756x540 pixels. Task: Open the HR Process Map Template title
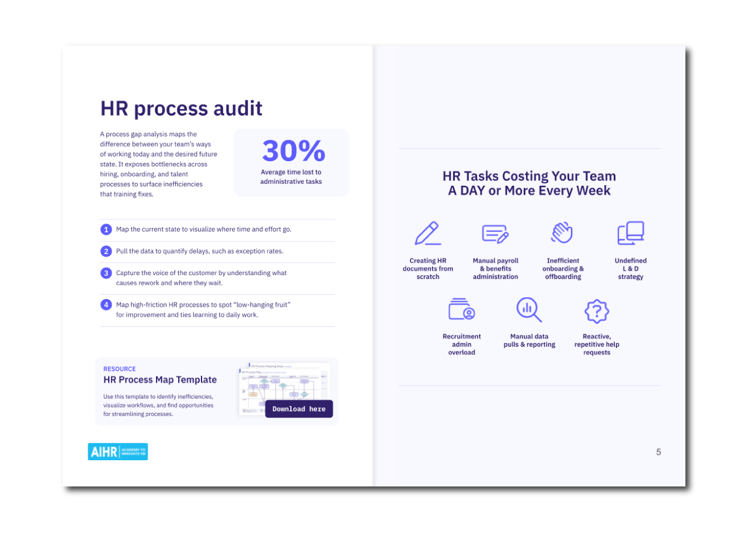pyautogui.click(x=160, y=380)
